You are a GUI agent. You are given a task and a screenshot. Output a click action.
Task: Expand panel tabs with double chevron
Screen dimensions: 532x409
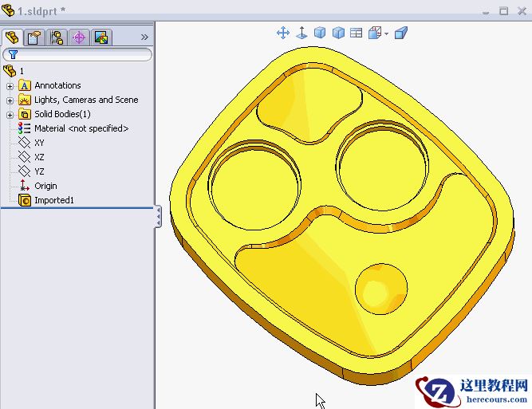click(144, 37)
